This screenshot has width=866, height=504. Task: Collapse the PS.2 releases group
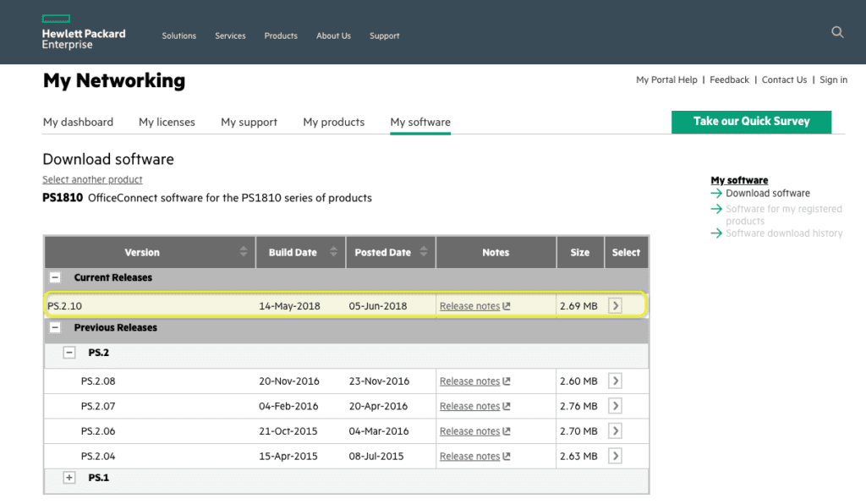pos(69,353)
